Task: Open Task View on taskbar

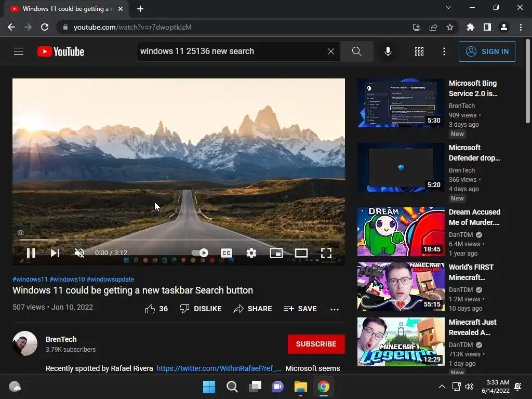Action: tap(255, 387)
